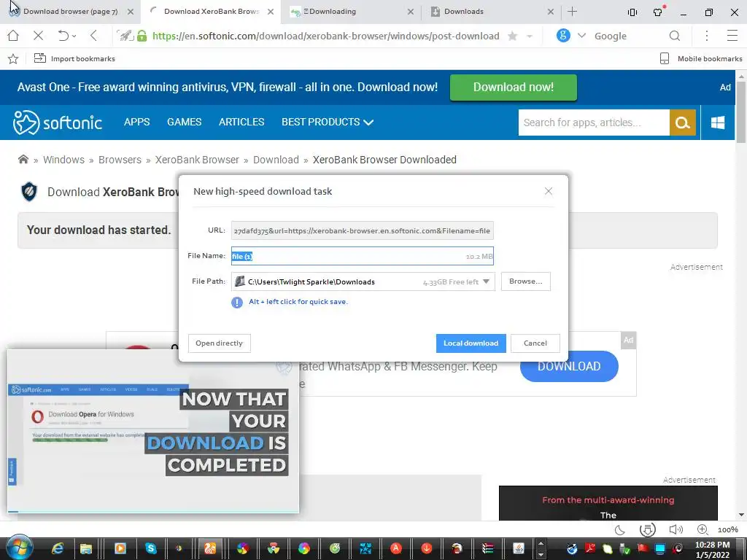Cancel the download task dialog

pyautogui.click(x=535, y=343)
